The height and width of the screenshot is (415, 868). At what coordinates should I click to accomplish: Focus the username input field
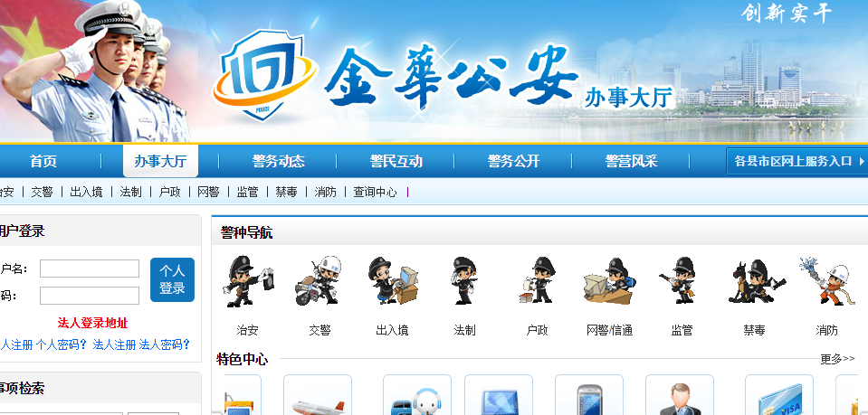[x=89, y=269]
